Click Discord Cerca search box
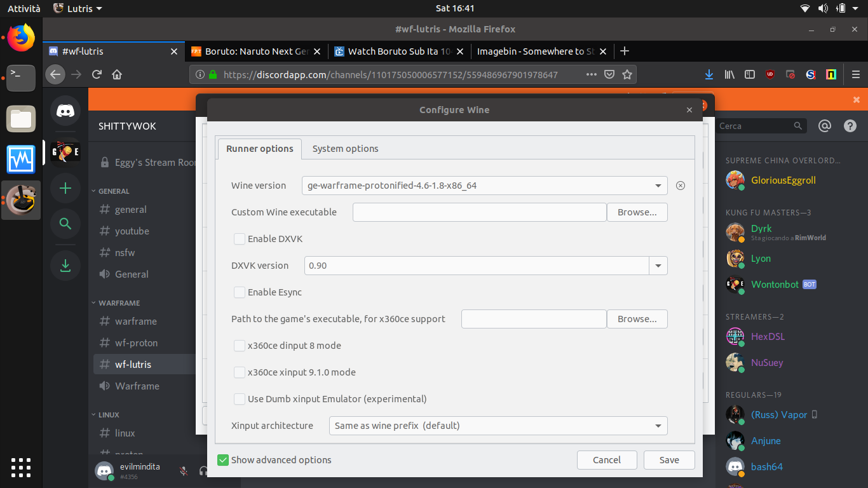The image size is (868, 488). point(761,126)
